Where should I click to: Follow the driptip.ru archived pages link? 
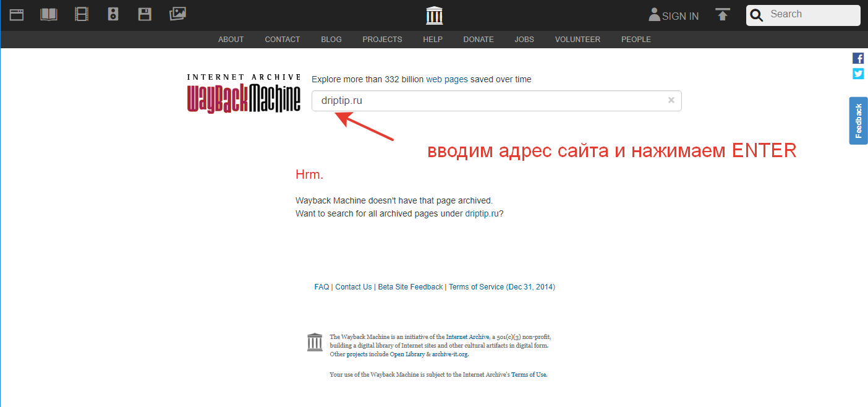482,213
